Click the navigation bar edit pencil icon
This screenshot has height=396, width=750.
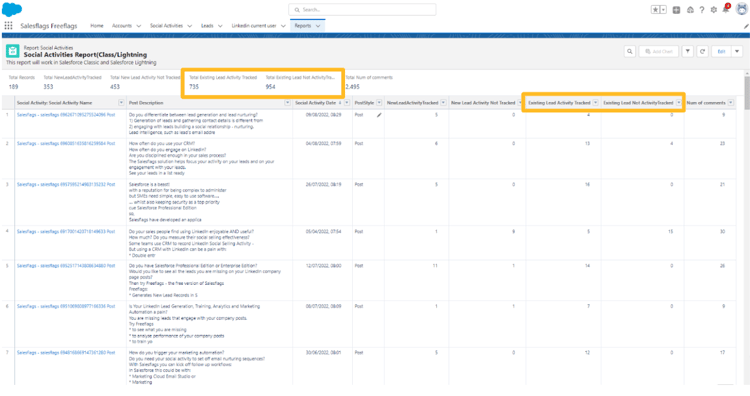[745, 27]
